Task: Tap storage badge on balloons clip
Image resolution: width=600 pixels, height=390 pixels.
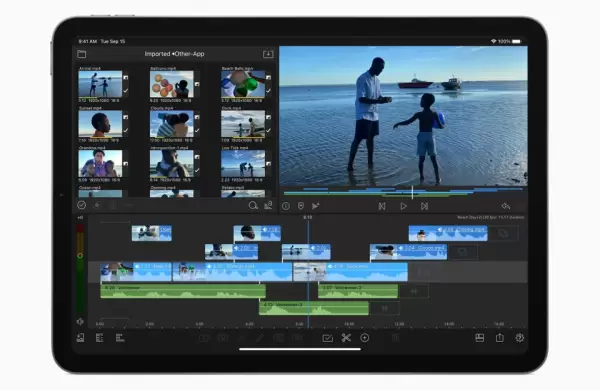Action: [197, 84]
